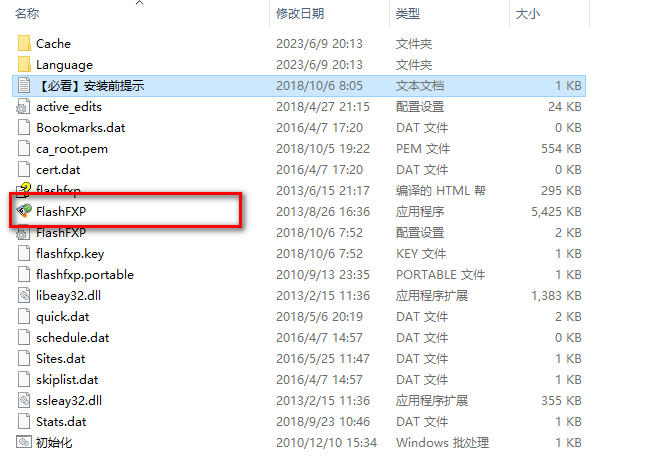Click the libeay32.dll file icon
This screenshot has width=672, height=472.
24,295
